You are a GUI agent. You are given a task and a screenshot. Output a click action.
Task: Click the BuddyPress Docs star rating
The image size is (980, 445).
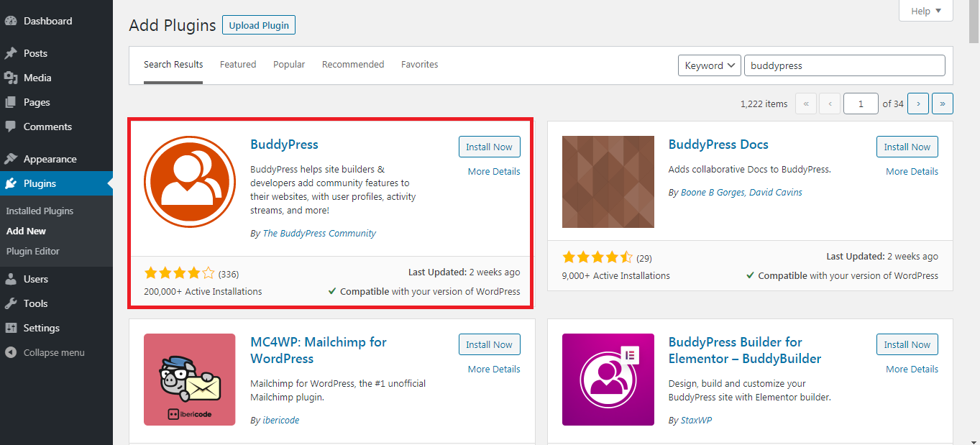tap(597, 257)
